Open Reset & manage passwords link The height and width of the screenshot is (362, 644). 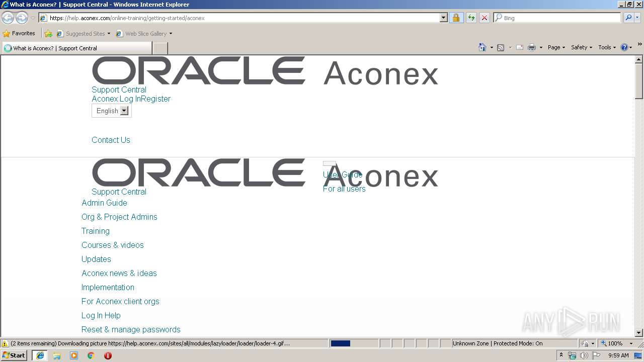(x=131, y=329)
